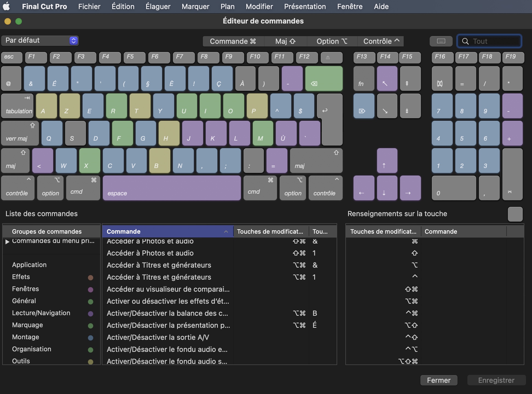Toggle the Maj ⇧ modifier button
This screenshot has width=532, height=394.
coord(285,41)
